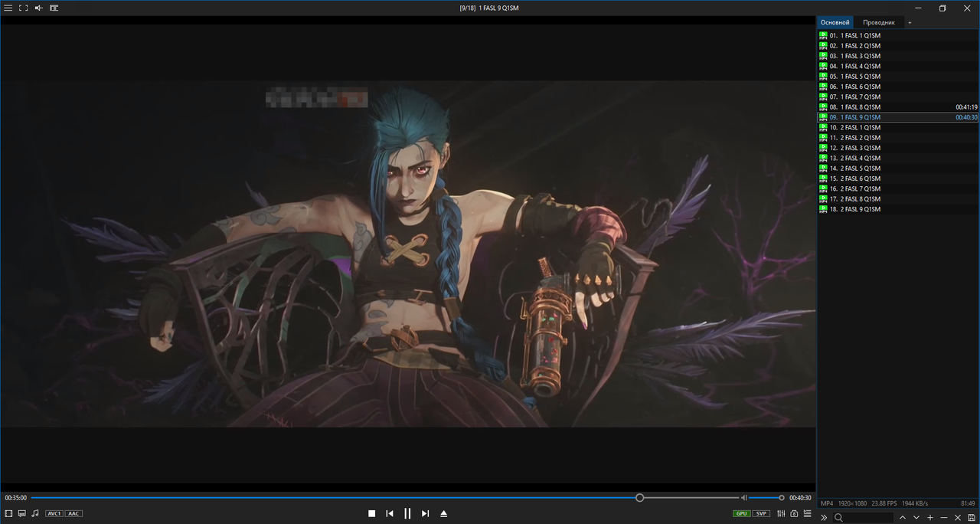
Task: Click the seek bar progress handle
Action: (x=640, y=498)
